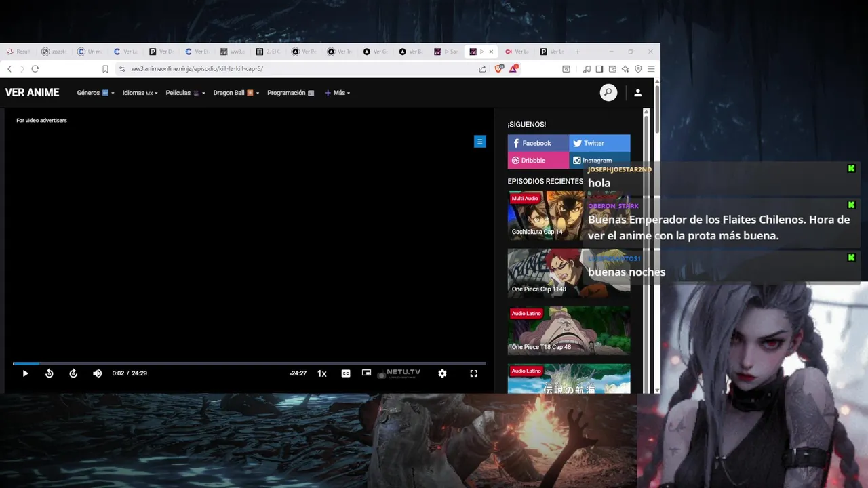
Task: Toggle the browser sidebar panel
Action: point(599,68)
